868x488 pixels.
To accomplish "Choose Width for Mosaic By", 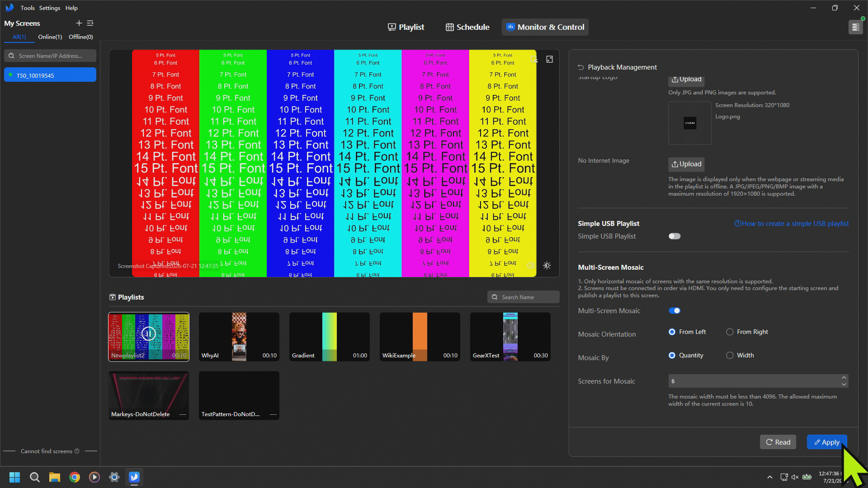I will coord(740,355).
